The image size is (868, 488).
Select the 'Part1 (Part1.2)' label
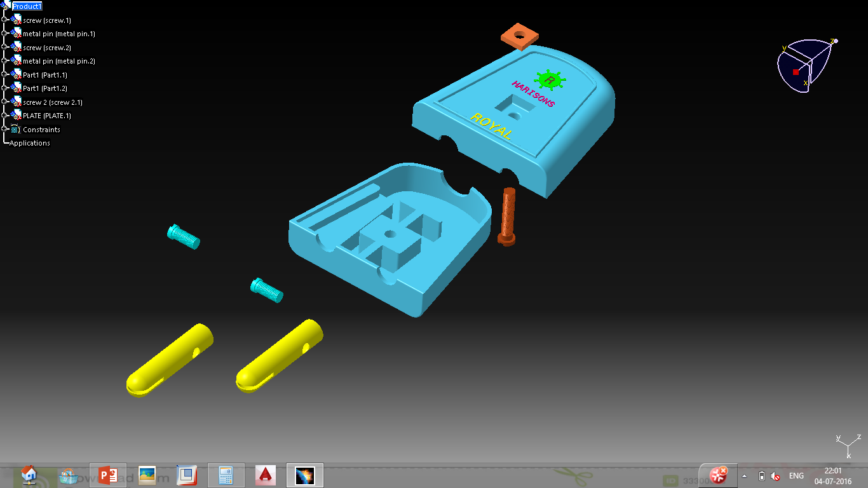click(45, 88)
